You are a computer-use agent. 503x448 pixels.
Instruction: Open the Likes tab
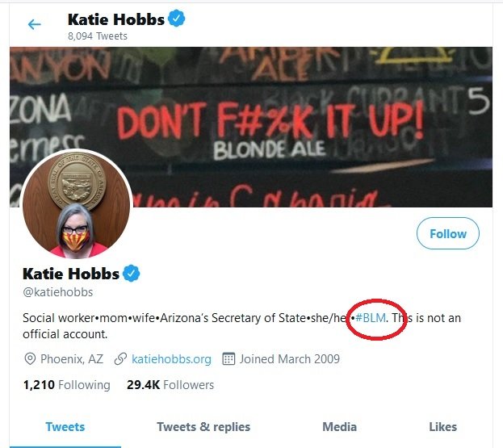tap(442, 427)
